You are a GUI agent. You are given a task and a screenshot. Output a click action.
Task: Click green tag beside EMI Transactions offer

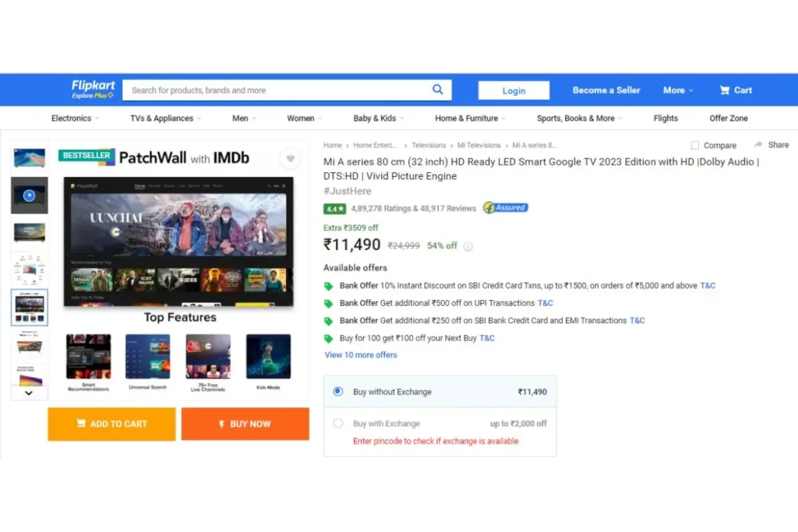[329, 321]
